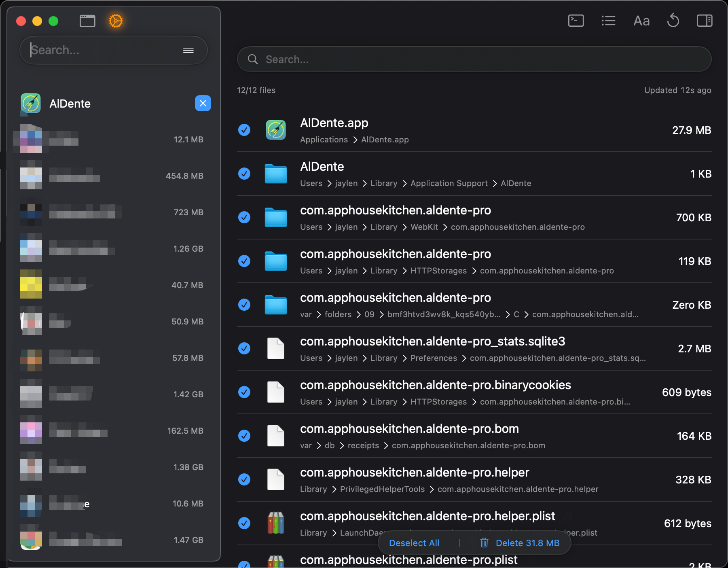Focus the sidebar app search field
The image size is (728, 568).
(114, 50)
